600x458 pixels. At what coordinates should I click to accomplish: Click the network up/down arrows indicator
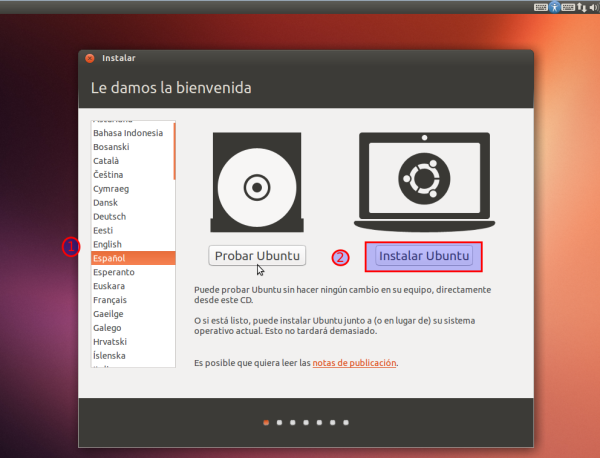point(582,7)
